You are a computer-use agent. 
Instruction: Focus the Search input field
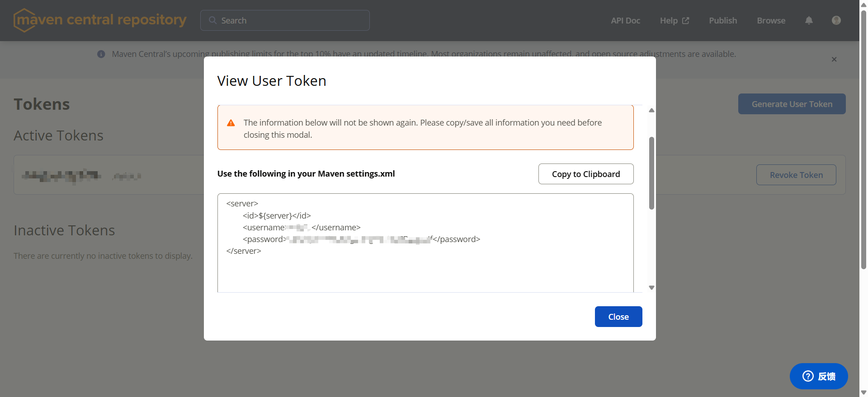tap(285, 20)
